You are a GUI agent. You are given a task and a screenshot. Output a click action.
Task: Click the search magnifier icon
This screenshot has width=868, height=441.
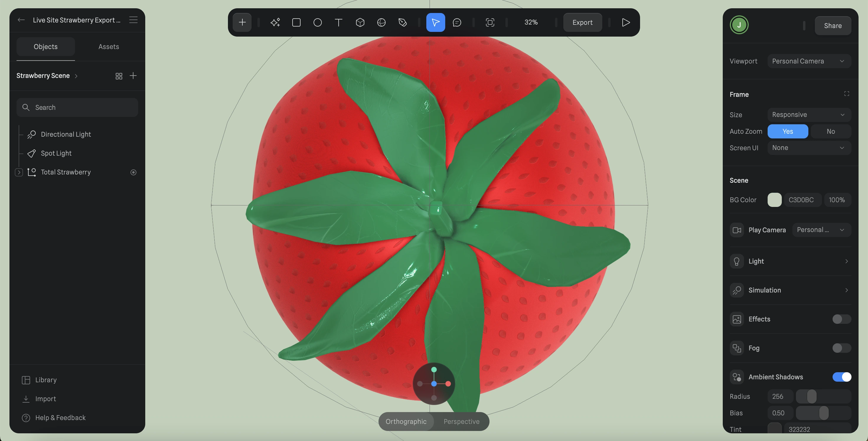[26, 107]
